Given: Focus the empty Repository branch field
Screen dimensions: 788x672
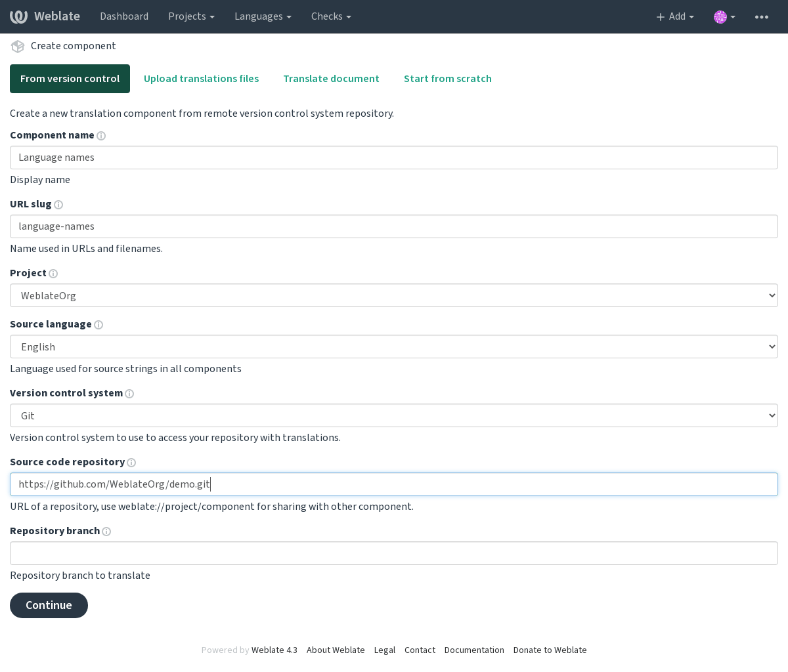Looking at the screenshot, I should pos(394,553).
